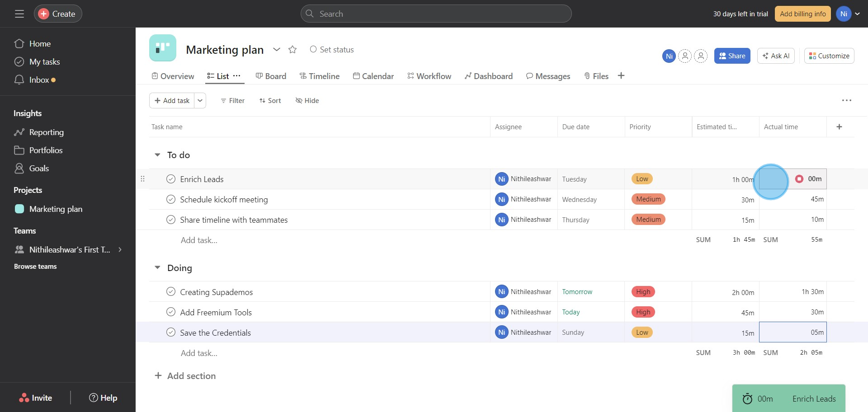Add a new column with plus

[839, 127]
